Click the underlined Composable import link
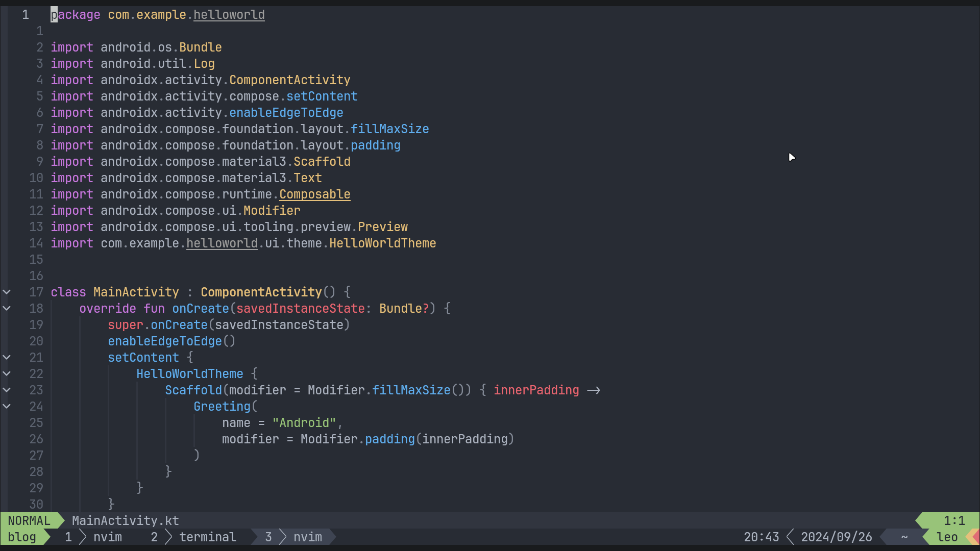The image size is (980, 551). (x=314, y=194)
